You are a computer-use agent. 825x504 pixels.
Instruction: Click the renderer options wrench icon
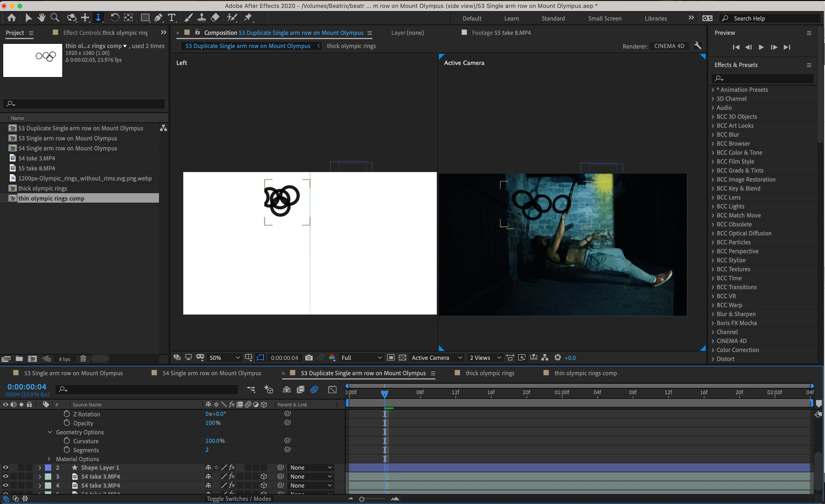[x=698, y=46]
